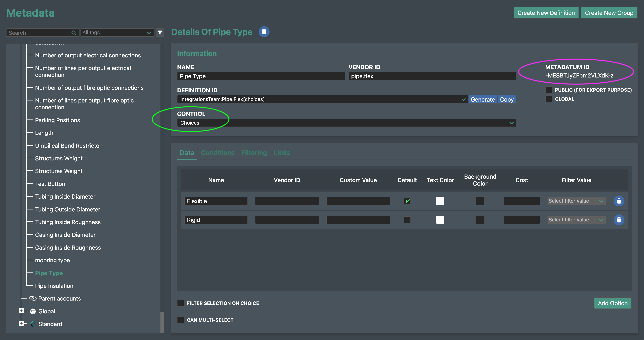Viewport: 644px width, 340px height.
Task: Click the search magnifier icon
Action: [x=74, y=33]
